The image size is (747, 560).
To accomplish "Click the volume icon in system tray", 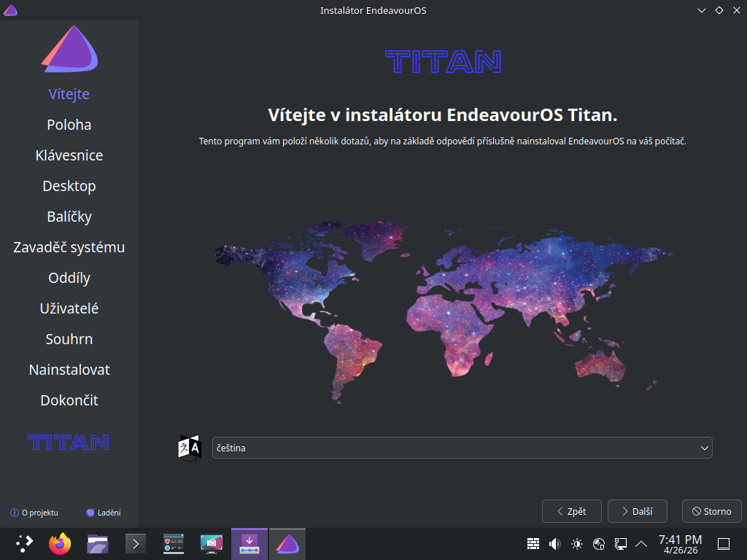I will tap(554, 544).
